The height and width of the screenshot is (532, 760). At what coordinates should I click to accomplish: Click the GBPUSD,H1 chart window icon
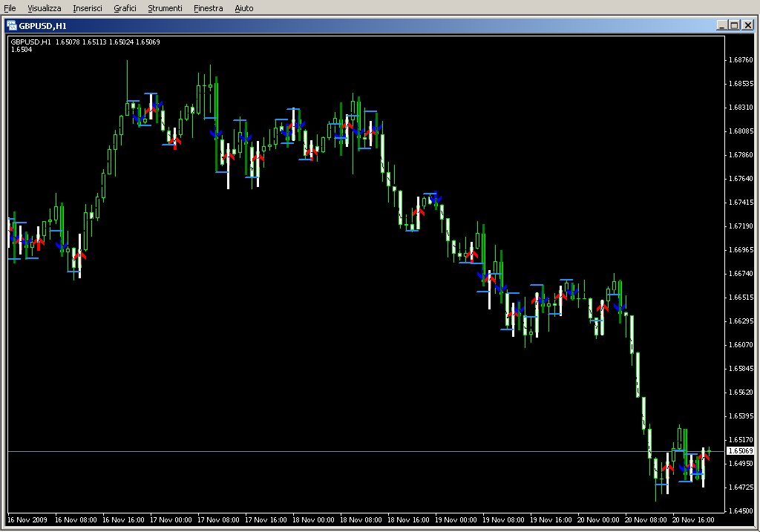tap(12, 26)
